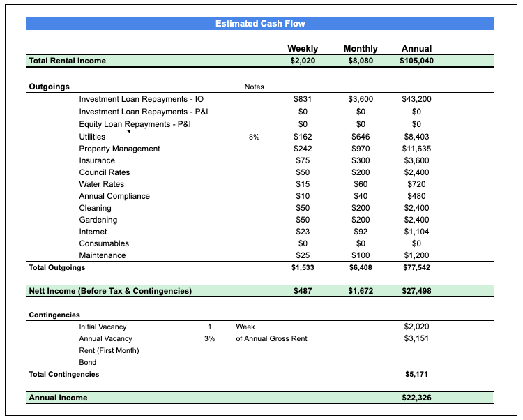Select the $2,020 Initial Vacancy amount

point(416,327)
